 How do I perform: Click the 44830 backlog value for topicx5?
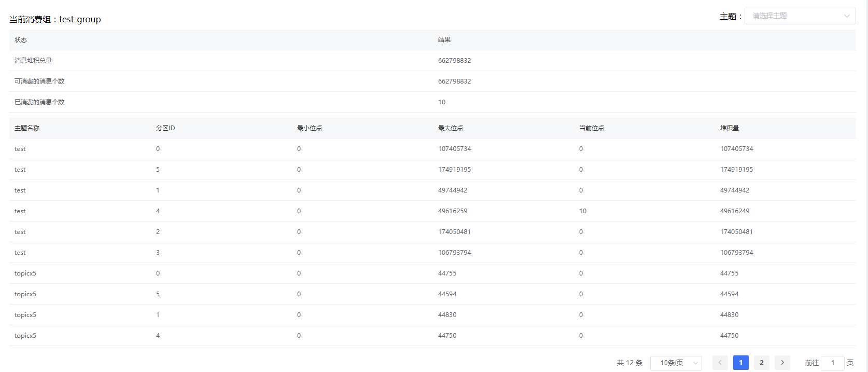coord(729,315)
